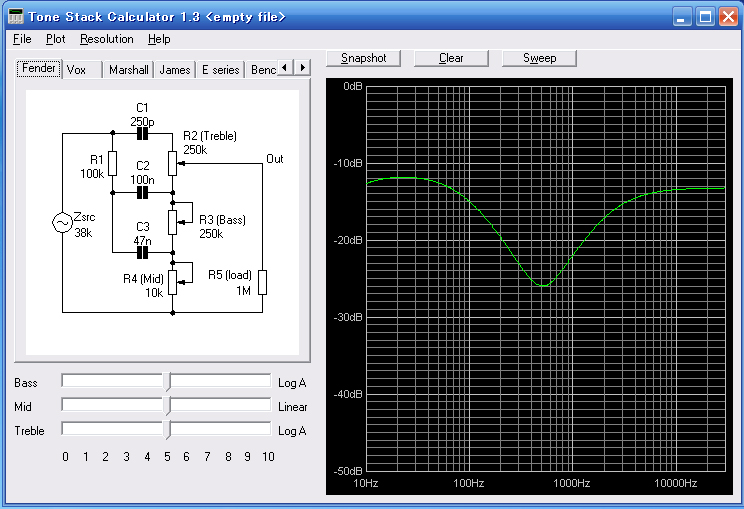Click the C1 250p capacitor symbol
This screenshot has width=744, height=509.
click(x=141, y=134)
